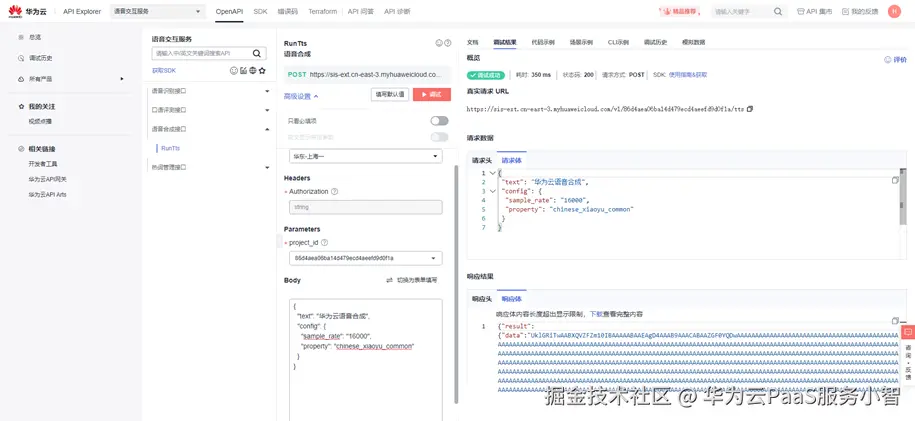The width and height of the screenshot is (915, 421).
Task: Toggle the 只看必填项 switch
Action: coord(439,121)
